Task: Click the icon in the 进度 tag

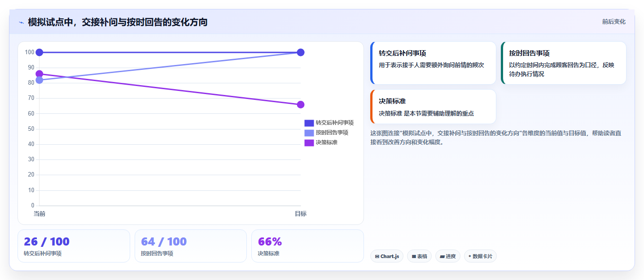Action: coord(442,257)
